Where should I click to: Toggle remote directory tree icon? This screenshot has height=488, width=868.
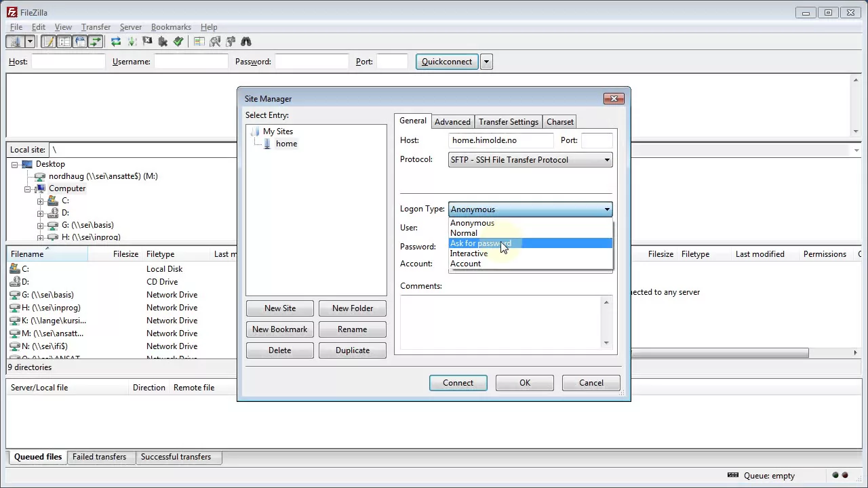pos(79,41)
